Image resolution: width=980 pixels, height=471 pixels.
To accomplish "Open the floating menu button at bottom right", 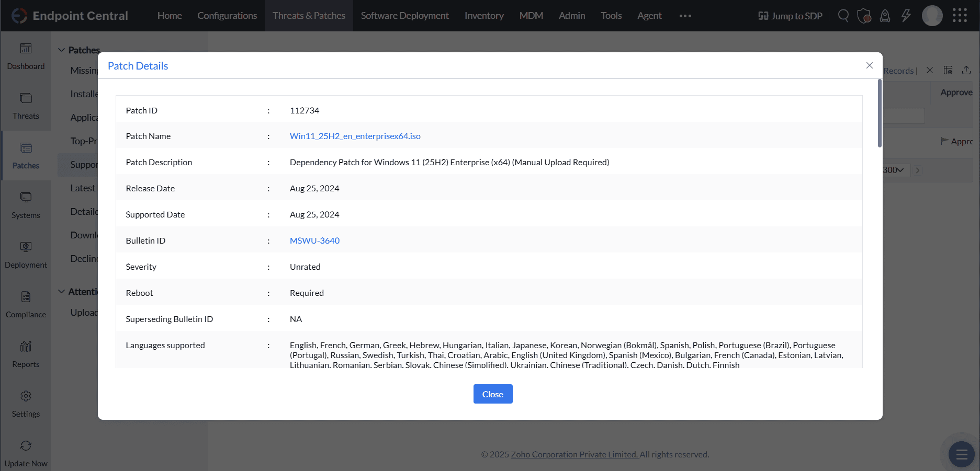I will pyautogui.click(x=961, y=454).
